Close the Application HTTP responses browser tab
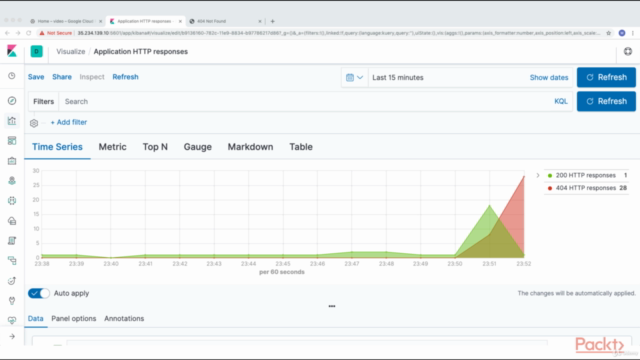Image resolution: width=640 pixels, height=360 pixels. 180,21
